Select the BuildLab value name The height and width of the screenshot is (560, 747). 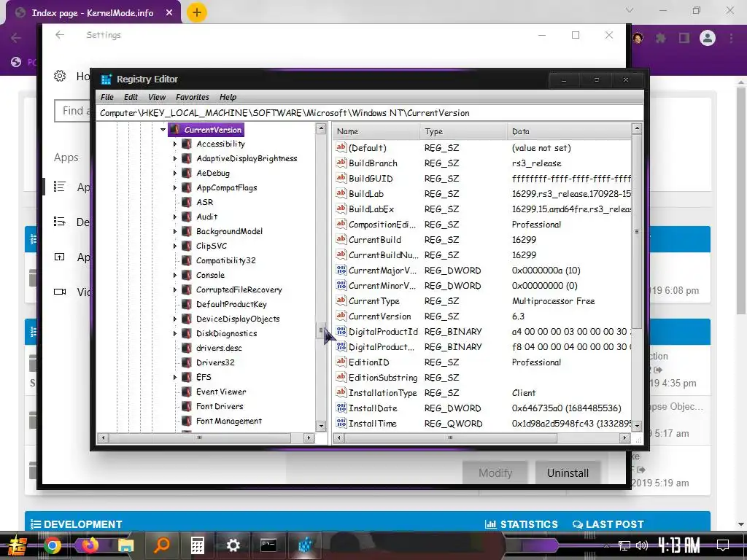point(366,194)
